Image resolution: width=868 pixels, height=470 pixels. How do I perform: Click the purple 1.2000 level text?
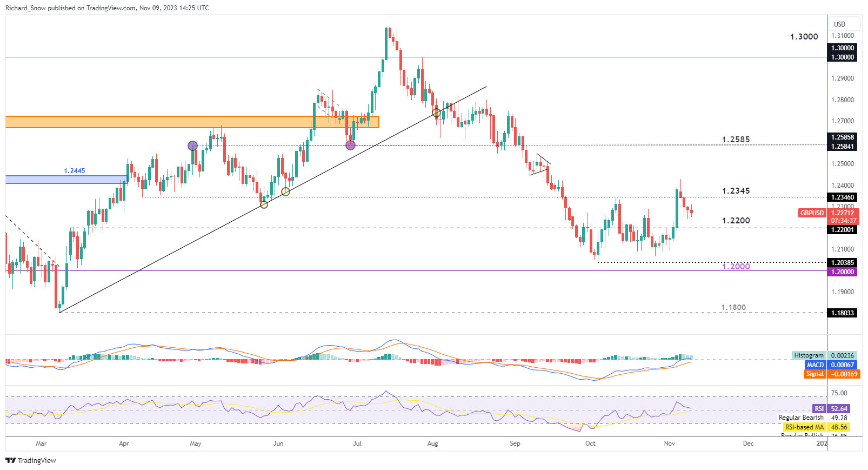(x=736, y=267)
